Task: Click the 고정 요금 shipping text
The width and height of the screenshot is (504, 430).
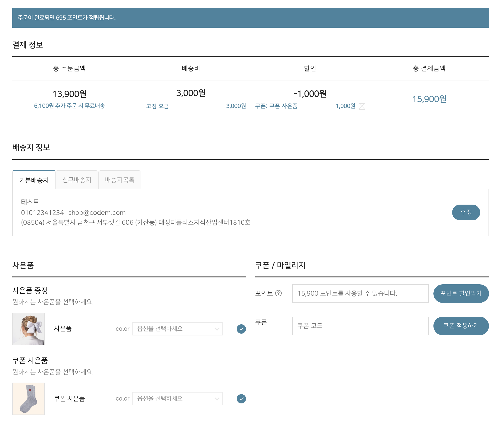Action: pyautogui.click(x=157, y=106)
